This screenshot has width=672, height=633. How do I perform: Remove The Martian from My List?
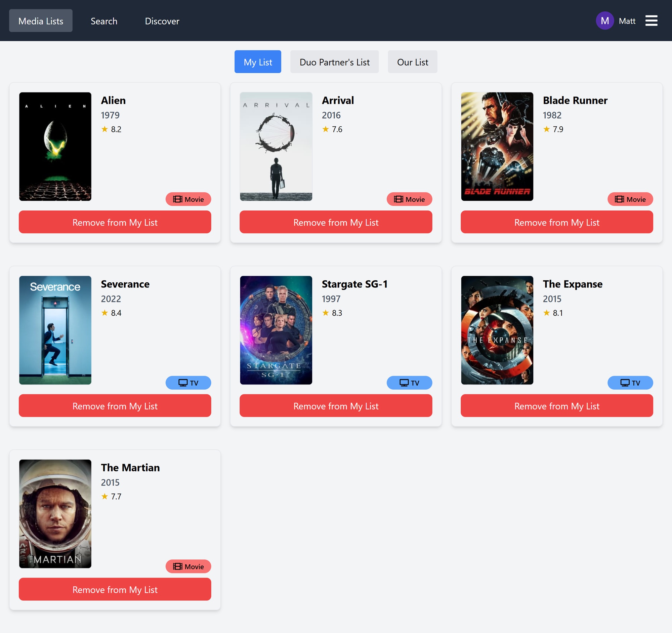[115, 589]
